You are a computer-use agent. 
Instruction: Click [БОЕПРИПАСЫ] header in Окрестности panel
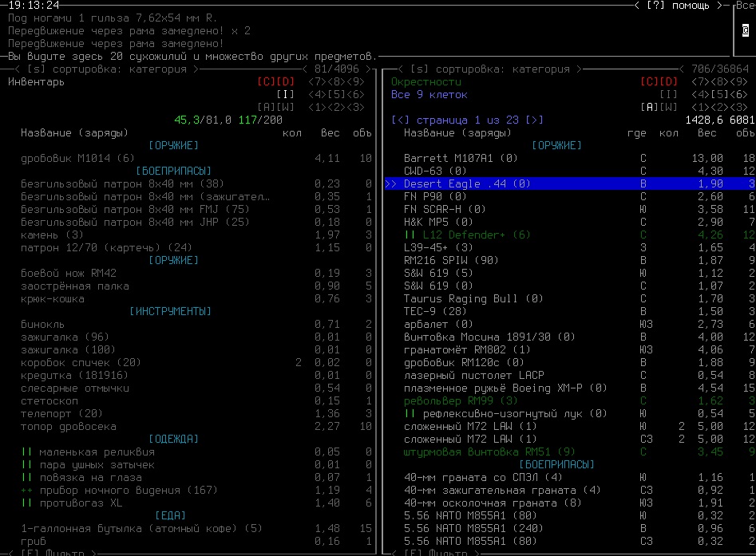[557, 465]
